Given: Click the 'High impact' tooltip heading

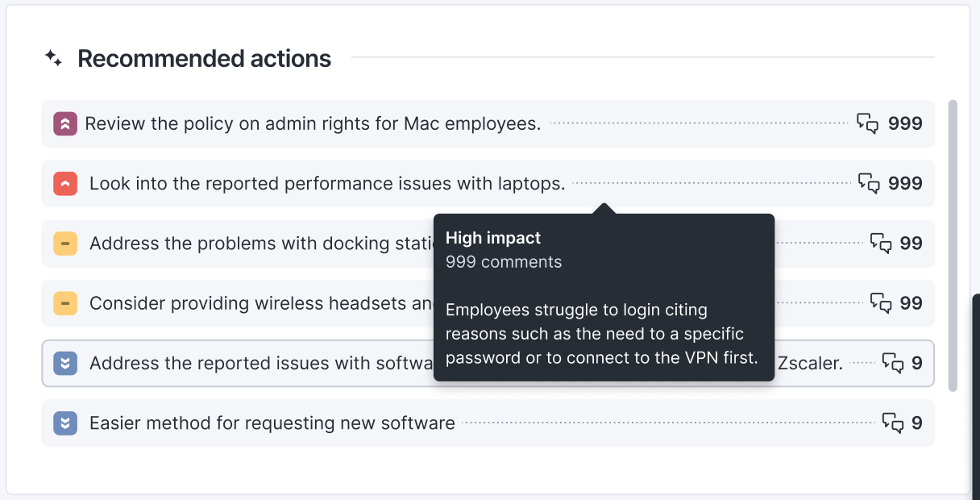Looking at the screenshot, I should pos(493,238).
